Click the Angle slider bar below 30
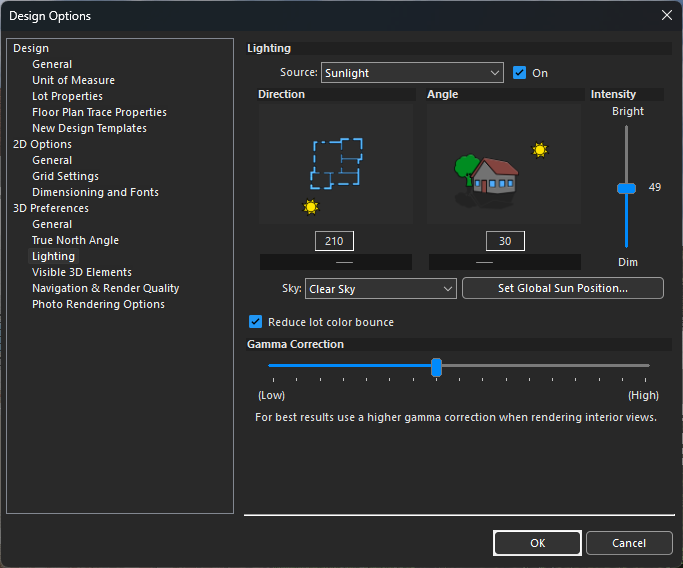683x568 pixels. [x=505, y=262]
